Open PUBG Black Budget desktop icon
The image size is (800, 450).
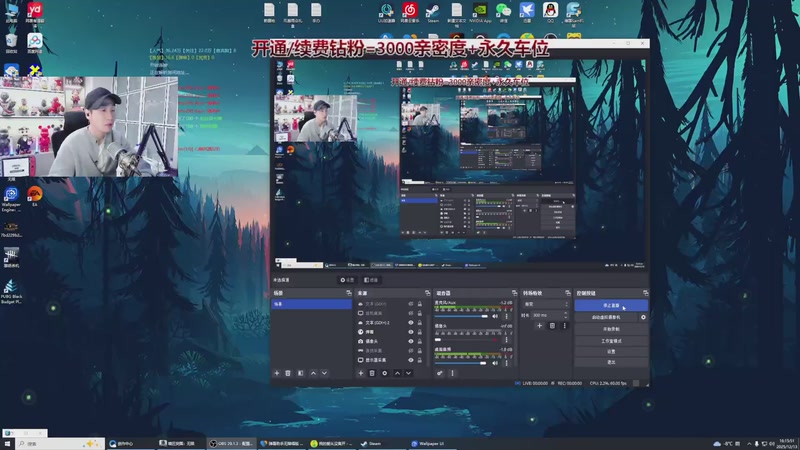(11, 292)
